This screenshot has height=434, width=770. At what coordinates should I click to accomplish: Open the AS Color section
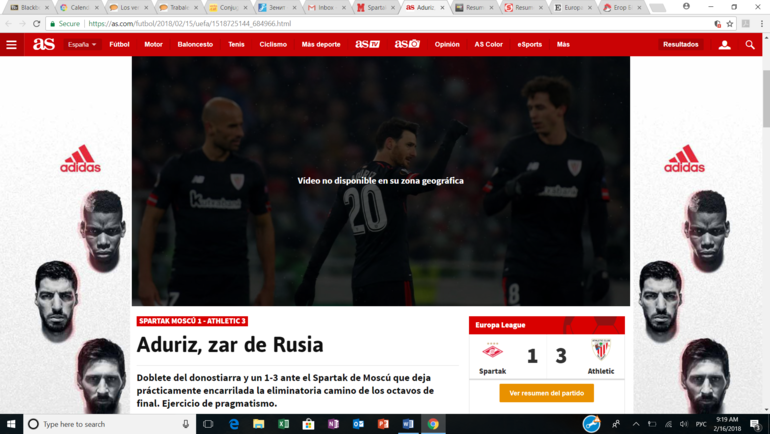(489, 44)
